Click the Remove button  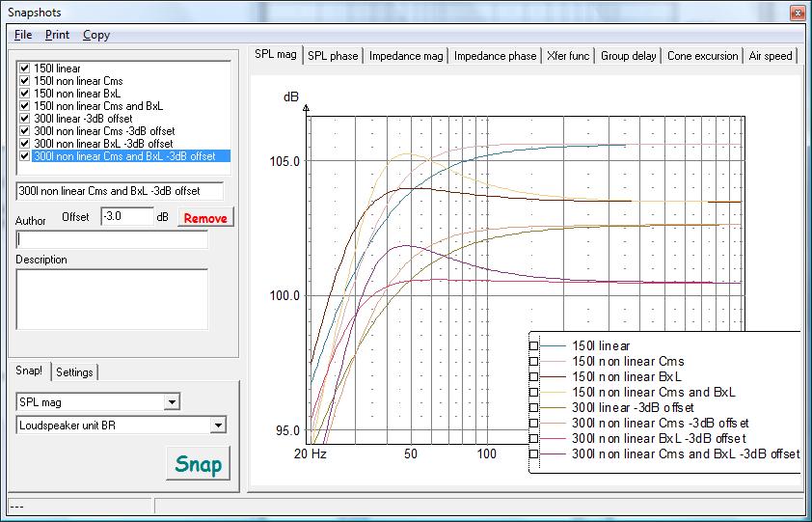pyautogui.click(x=205, y=218)
